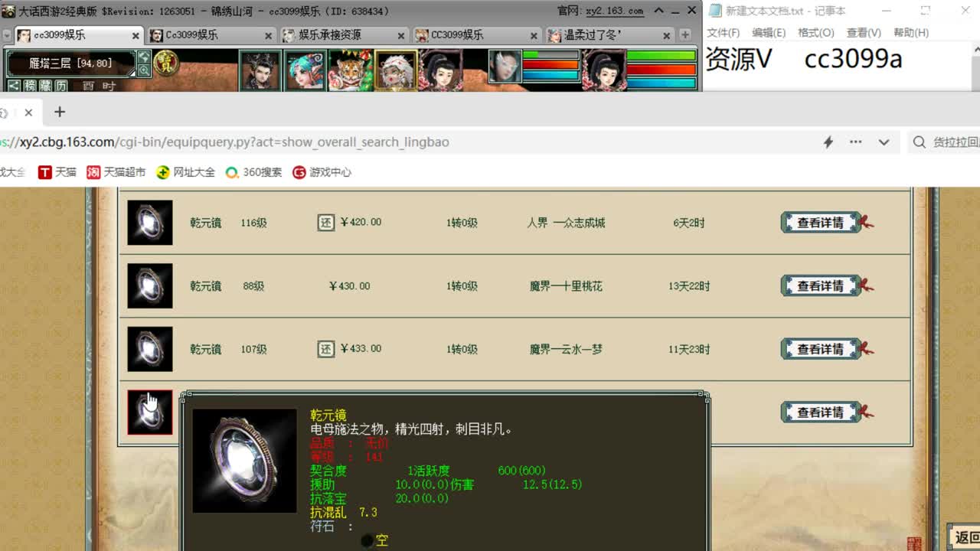
Task: Close the current browser tab
Action: click(x=28, y=112)
